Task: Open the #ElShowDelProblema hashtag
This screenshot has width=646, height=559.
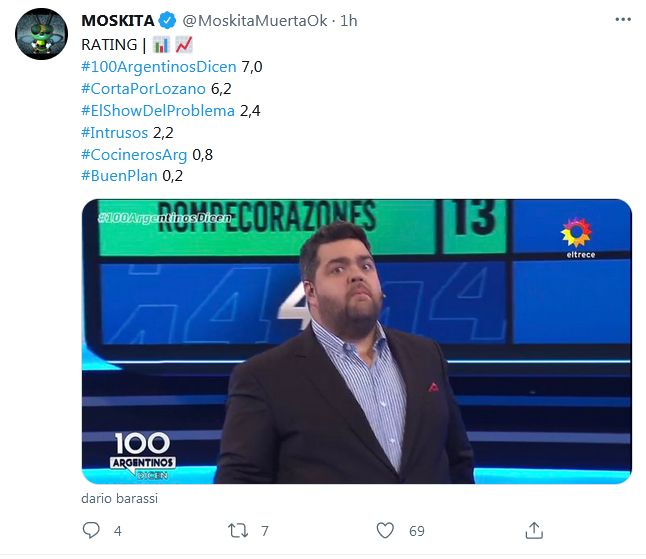Action: [158, 111]
